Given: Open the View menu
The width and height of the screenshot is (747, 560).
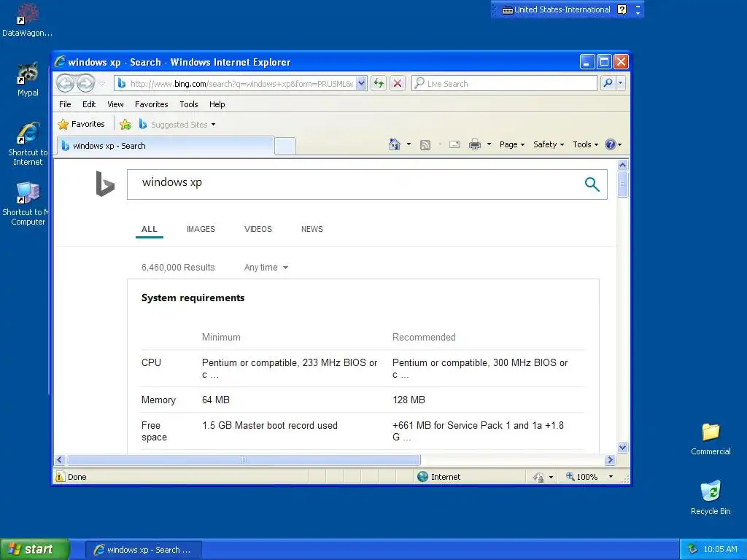Looking at the screenshot, I should pyautogui.click(x=115, y=104).
